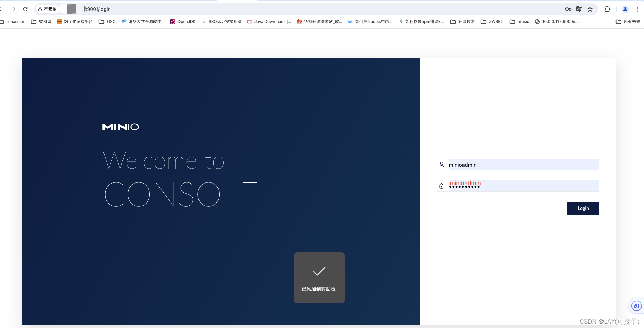Click the Chrome profile avatar

click(625, 9)
